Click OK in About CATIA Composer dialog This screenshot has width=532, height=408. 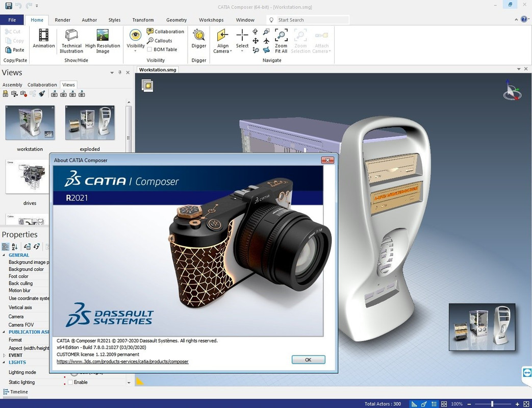click(x=308, y=360)
